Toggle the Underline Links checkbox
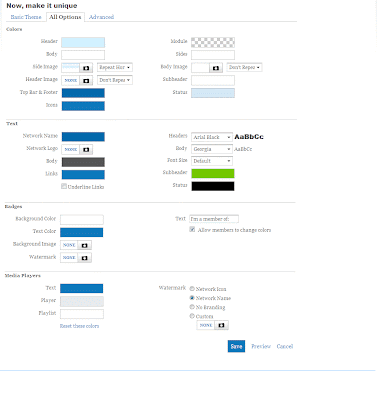 (64, 186)
